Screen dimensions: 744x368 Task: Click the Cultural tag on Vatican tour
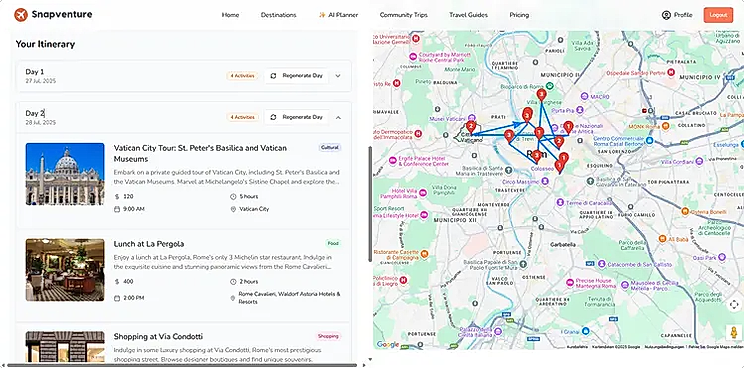point(330,147)
